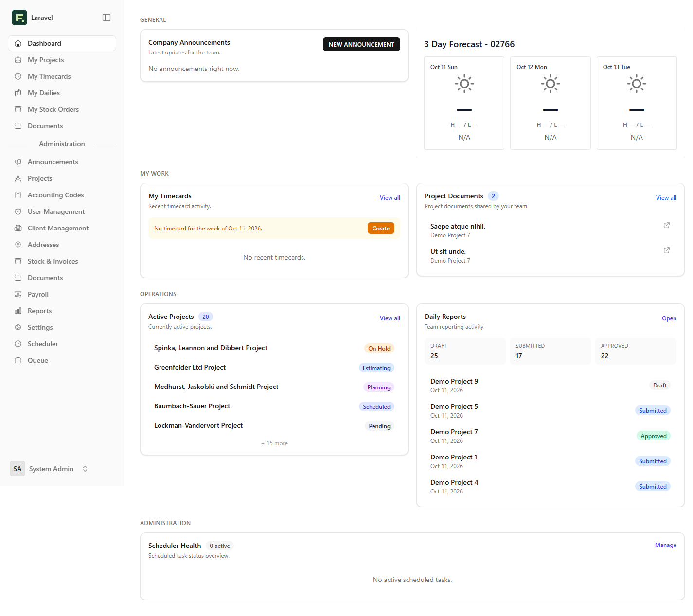Open Demo Project 7 approved report
This screenshot has height=616, width=693.
point(551,436)
